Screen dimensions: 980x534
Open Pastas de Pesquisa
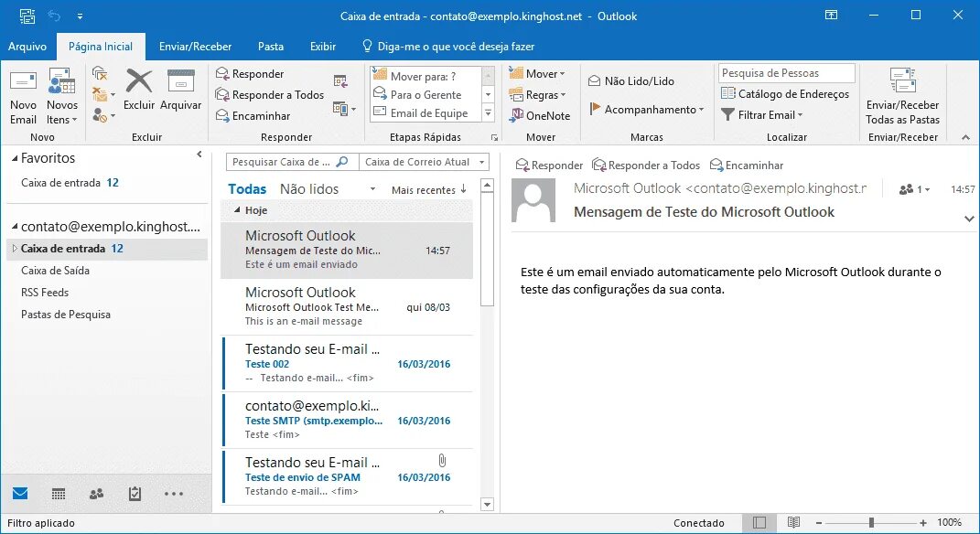(66, 315)
